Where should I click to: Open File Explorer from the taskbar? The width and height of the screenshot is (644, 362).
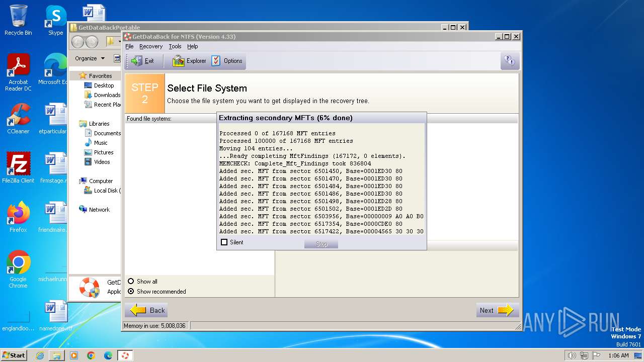tap(57, 355)
